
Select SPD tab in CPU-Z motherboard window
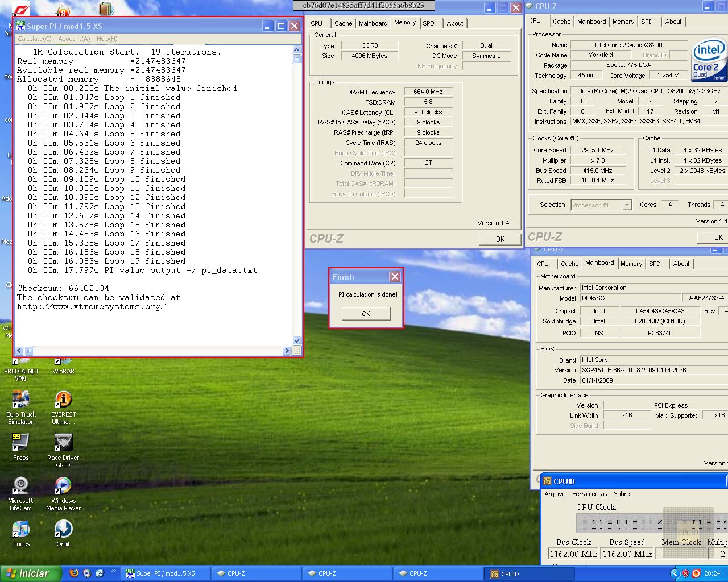pyautogui.click(x=655, y=264)
